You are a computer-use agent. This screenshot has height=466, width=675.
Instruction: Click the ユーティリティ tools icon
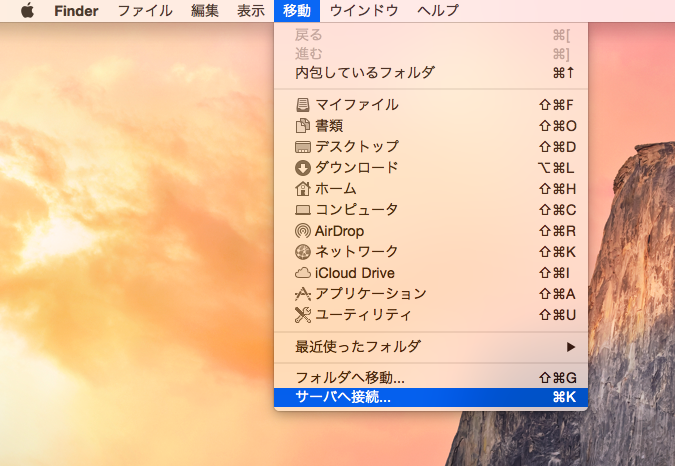click(x=303, y=315)
